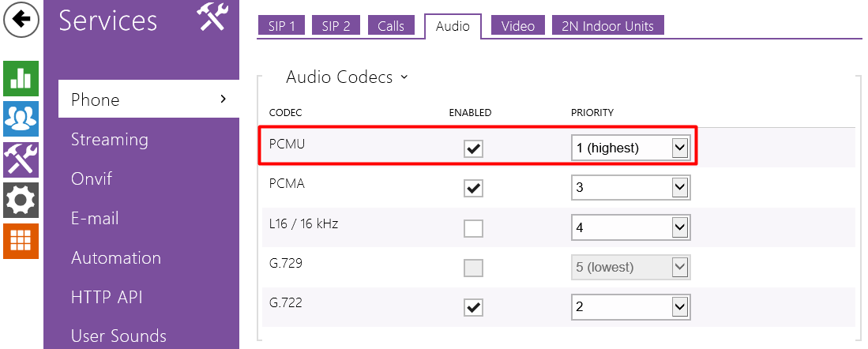Open the PCMA priority dropdown
The height and width of the screenshot is (349, 868).
pyautogui.click(x=631, y=188)
